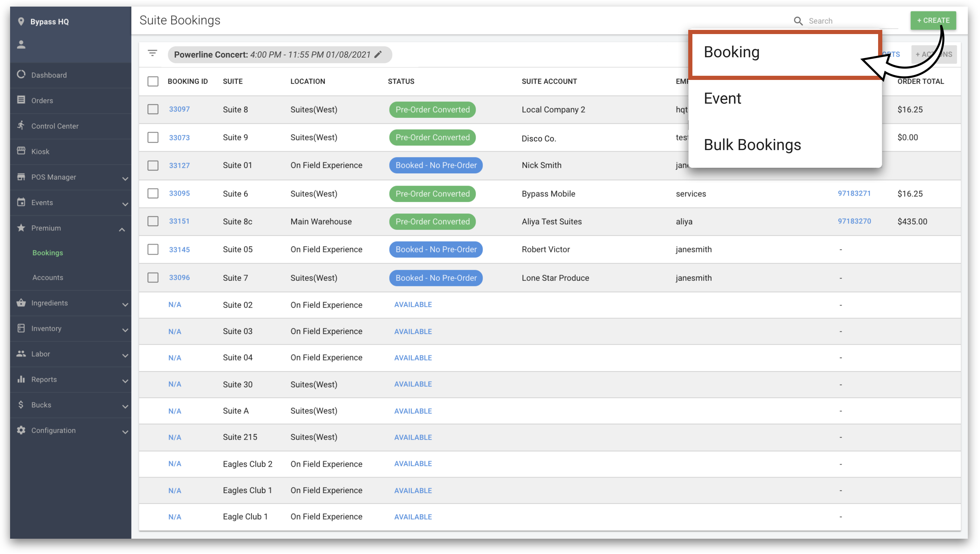The height and width of the screenshot is (554, 980).
Task: Click the Control Center running figure icon
Action: [21, 125]
